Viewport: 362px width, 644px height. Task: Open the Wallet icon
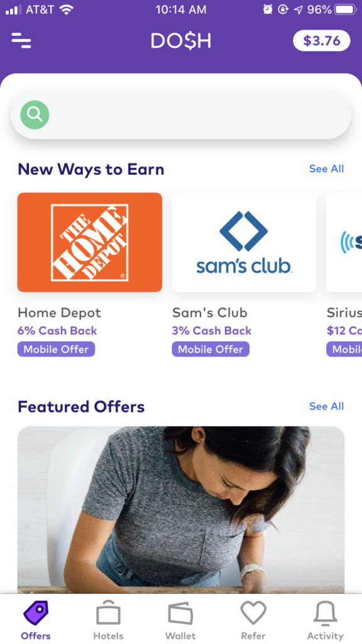[180, 613]
